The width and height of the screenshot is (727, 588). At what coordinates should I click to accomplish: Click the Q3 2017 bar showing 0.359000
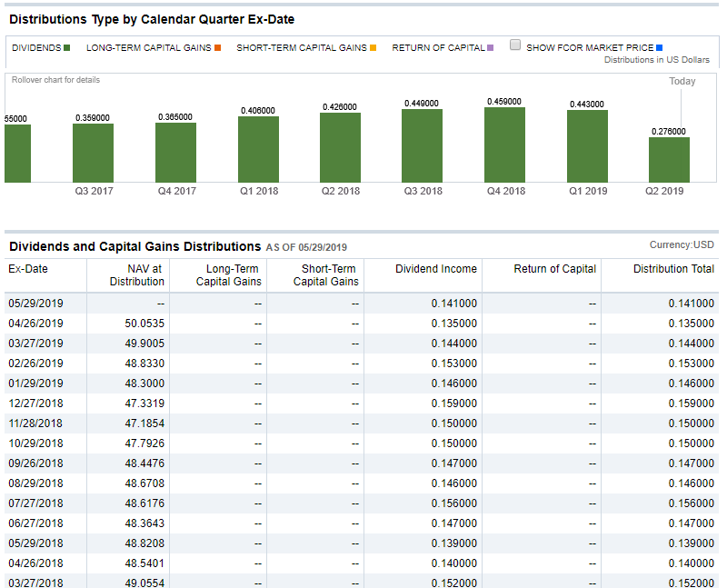tap(93, 153)
